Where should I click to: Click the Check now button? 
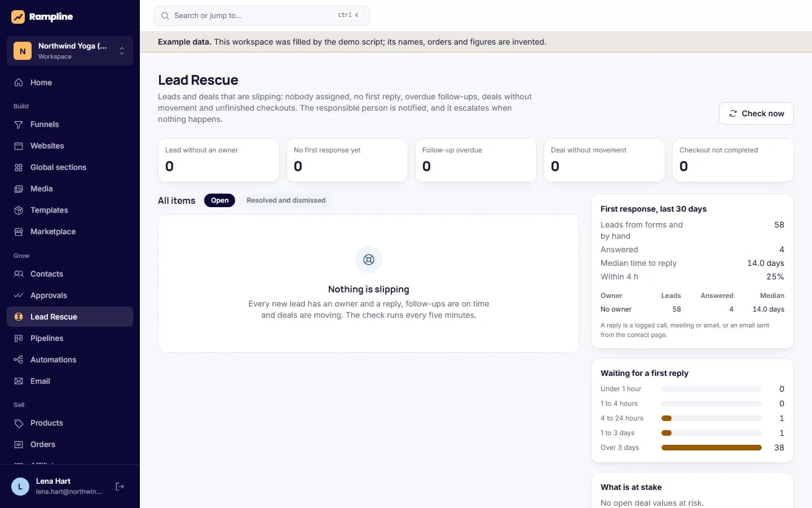click(x=756, y=113)
